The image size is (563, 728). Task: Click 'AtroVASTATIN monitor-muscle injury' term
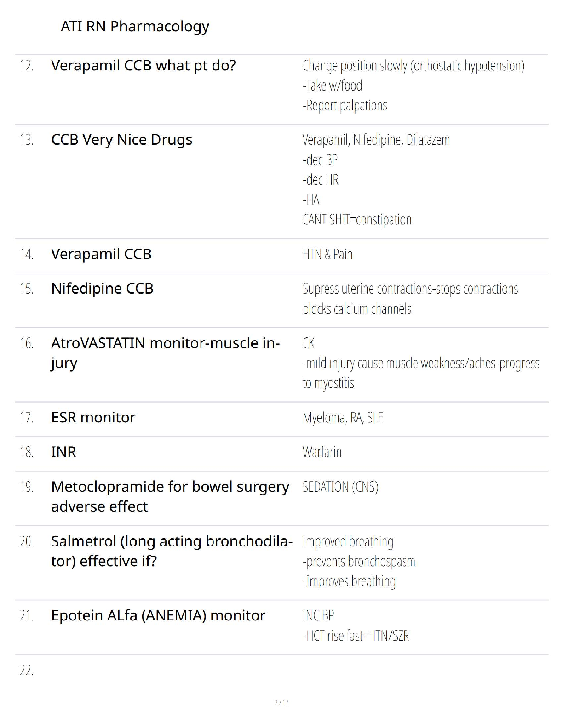pyautogui.click(x=165, y=353)
